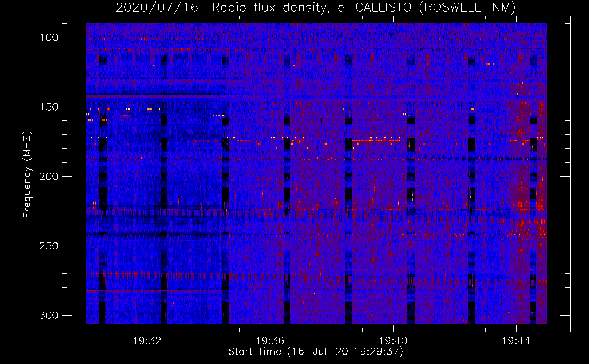Image resolution: width=589 pixels, height=364 pixels.
Task: Click the plot title "2020/07/16 Radio flux density, e-CALLISTO (ROSWELL-NM)"
Action: tap(316, 7)
